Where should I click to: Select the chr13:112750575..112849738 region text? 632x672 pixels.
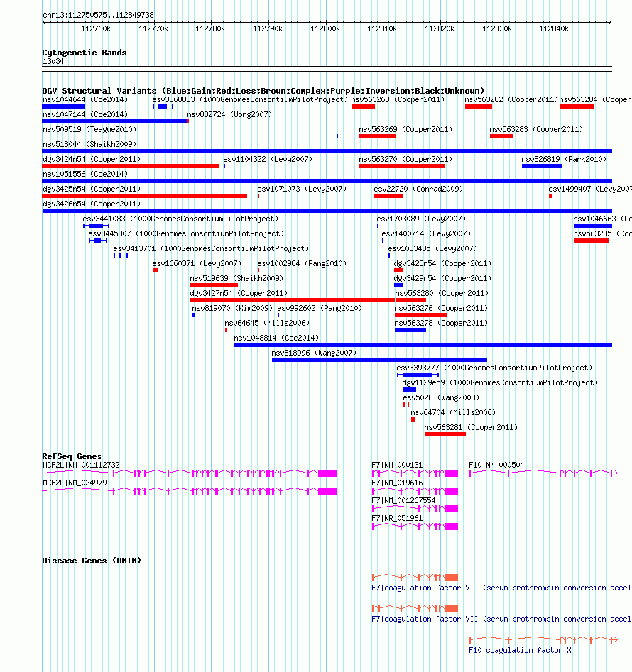click(98, 15)
